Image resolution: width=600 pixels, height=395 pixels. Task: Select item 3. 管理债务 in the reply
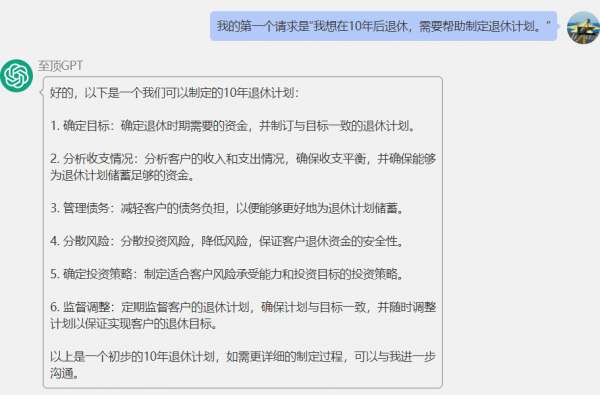click(227, 208)
